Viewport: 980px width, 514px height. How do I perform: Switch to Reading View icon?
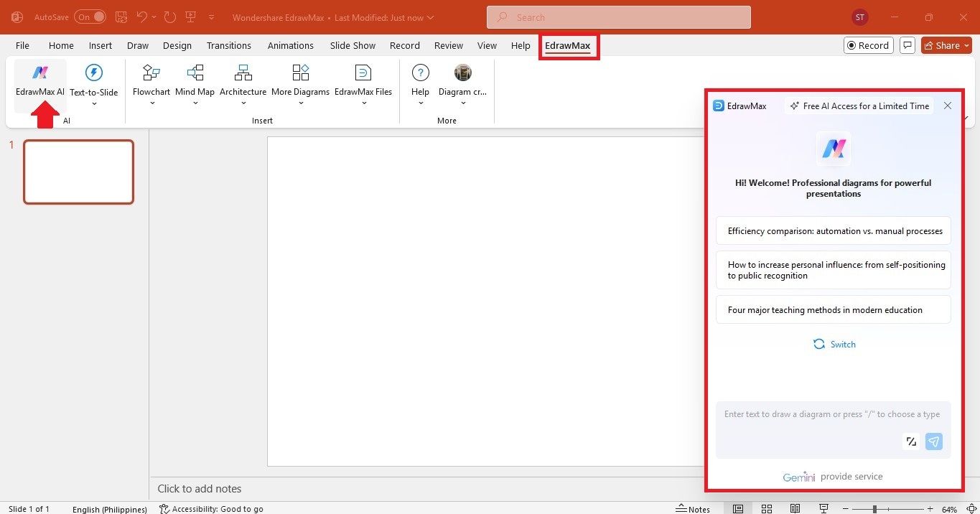coord(795,509)
